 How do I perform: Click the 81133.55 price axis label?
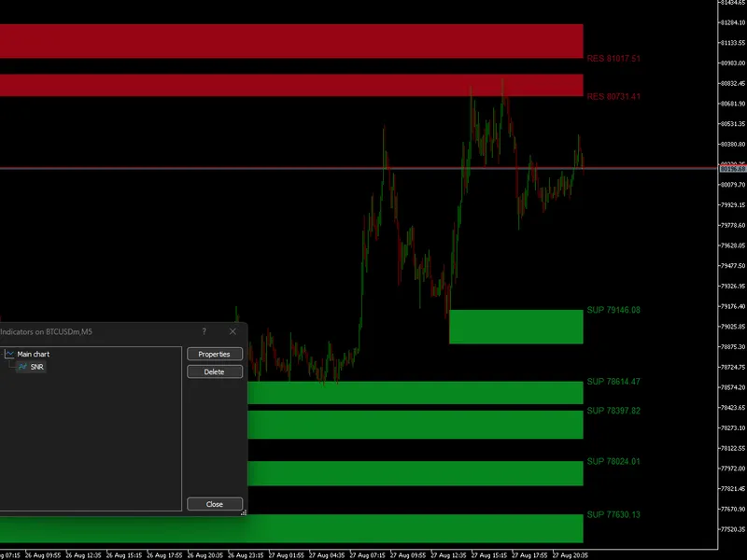(733, 43)
